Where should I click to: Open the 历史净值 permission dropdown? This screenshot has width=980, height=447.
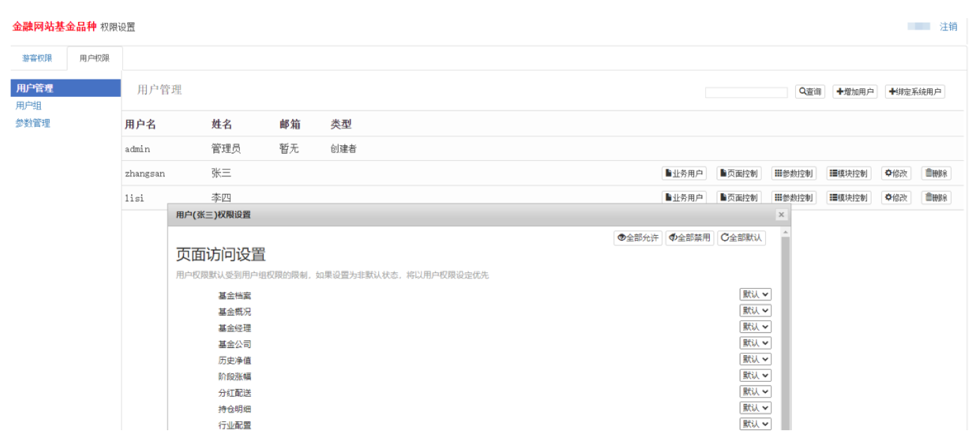click(x=755, y=359)
